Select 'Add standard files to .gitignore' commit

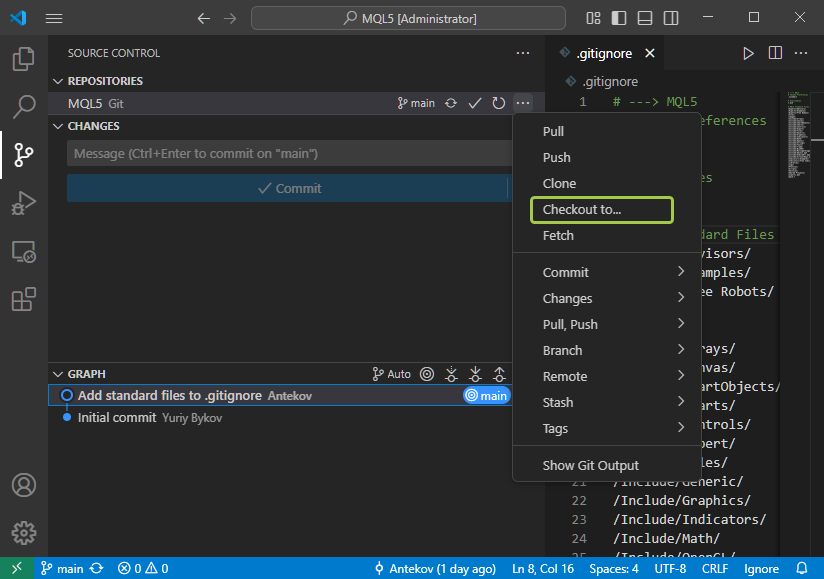280,396
